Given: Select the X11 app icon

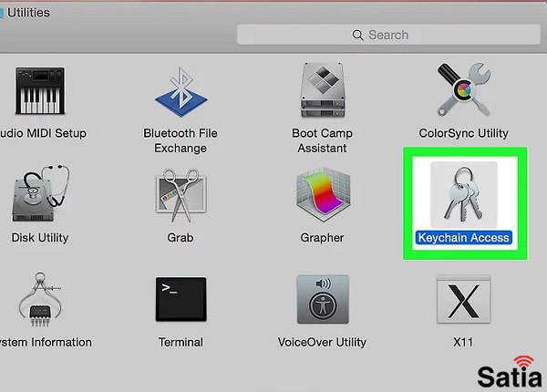Looking at the screenshot, I should (x=464, y=299).
